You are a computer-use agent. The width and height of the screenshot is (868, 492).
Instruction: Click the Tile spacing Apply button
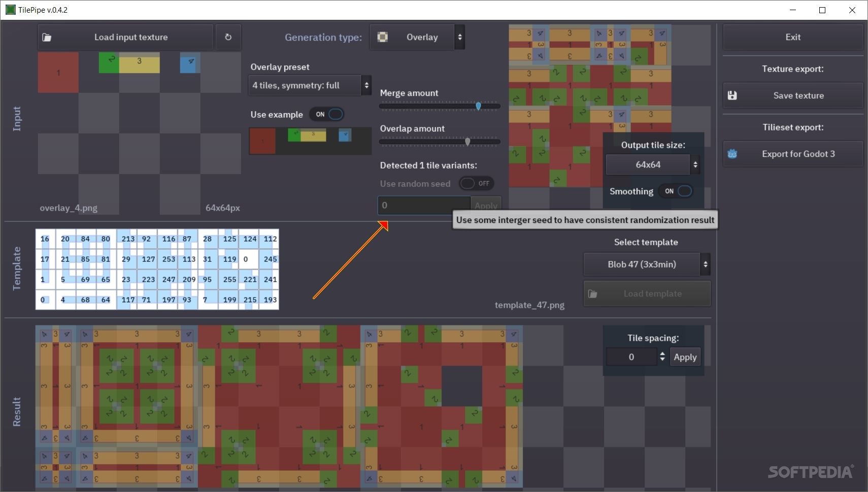[685, 357]
